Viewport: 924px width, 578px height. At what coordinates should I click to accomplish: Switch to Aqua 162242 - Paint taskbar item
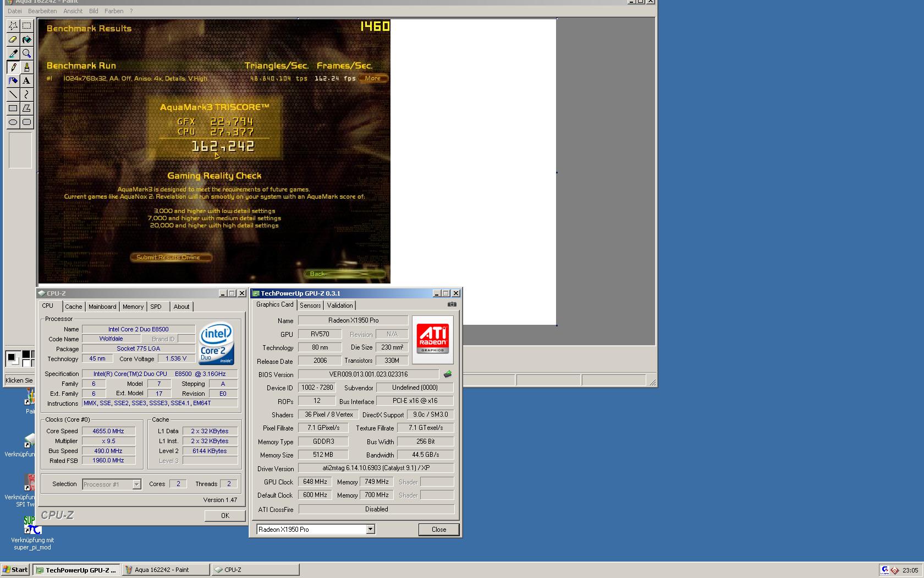coord(166,570)
